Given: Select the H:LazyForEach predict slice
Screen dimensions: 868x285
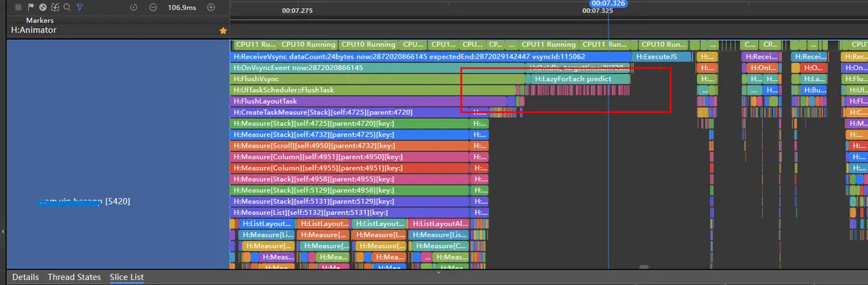Looking at the screenshot, I should (578, 79).
